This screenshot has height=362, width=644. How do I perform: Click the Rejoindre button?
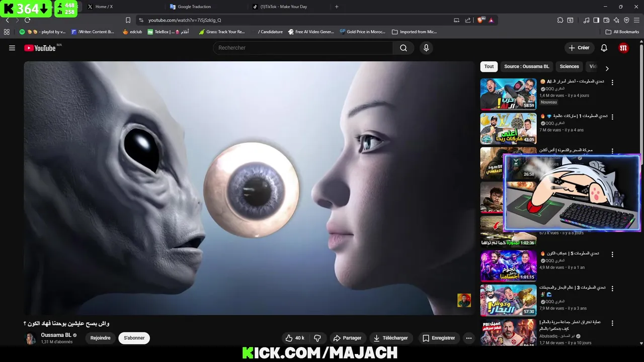pos(100,338)
